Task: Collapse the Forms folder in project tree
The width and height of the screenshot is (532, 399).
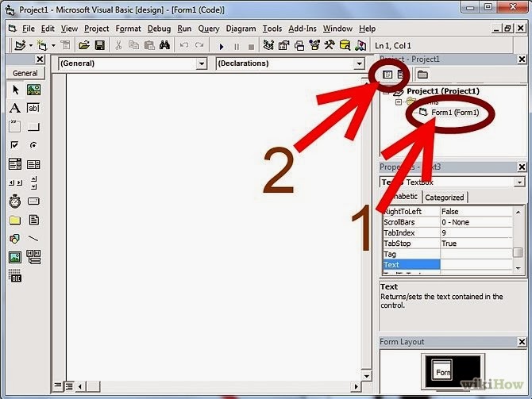Action: [399, 102]
